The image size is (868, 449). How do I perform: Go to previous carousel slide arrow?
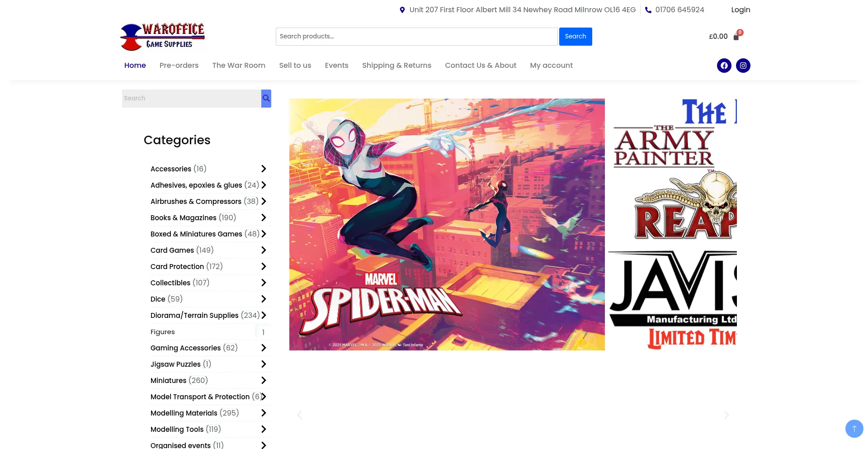tap(299, 415)
